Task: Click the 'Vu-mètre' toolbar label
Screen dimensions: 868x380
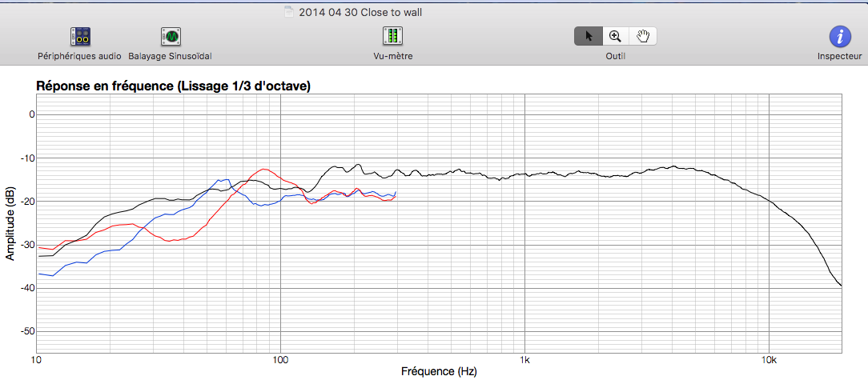Action: tap(392, 57)
